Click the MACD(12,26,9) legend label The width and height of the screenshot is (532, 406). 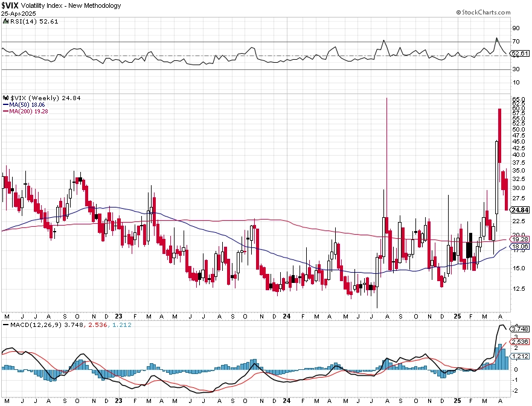36,325
